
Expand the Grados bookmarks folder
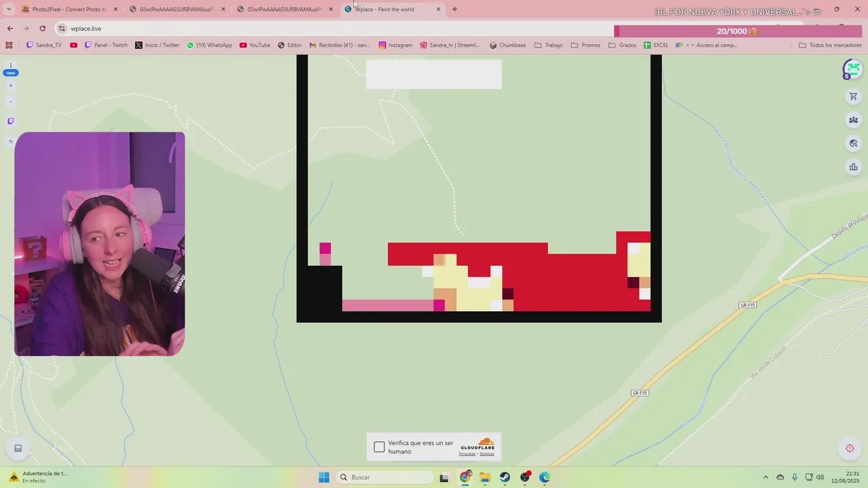(623, 45)
